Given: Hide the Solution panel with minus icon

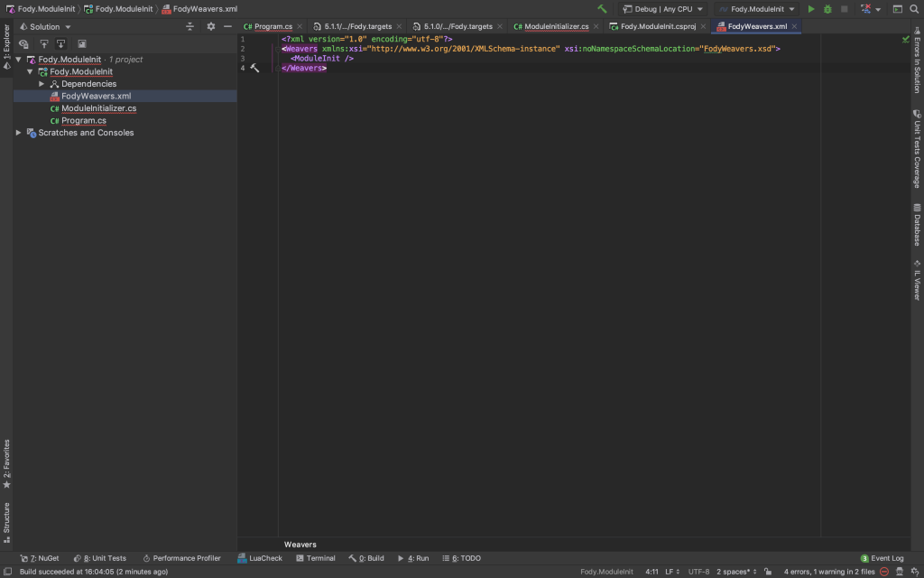Looking at the screenshot, I should (x=227, y=26).
